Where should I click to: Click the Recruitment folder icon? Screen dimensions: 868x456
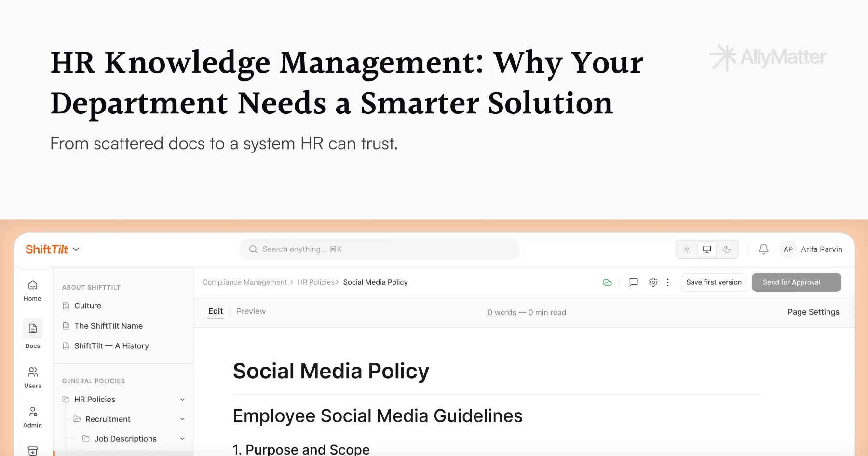coord(77,419)
